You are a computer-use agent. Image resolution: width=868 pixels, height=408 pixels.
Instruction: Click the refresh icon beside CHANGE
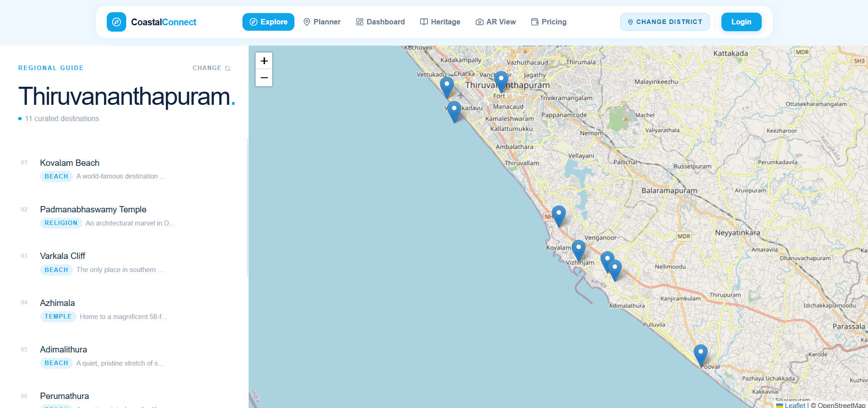[228, 68]
